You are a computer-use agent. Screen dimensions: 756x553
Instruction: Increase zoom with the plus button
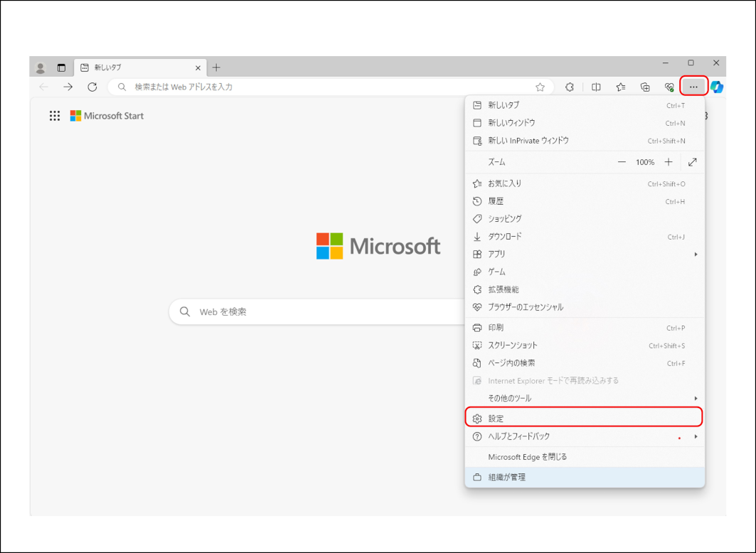669,162
